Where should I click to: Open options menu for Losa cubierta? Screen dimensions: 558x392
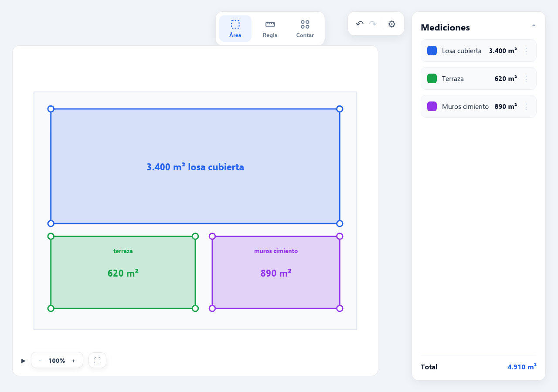point(526,51)
